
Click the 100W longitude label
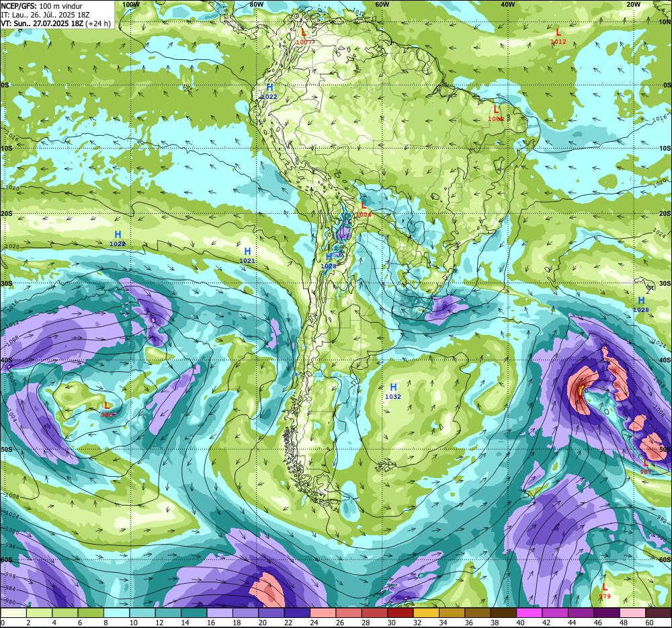point(131,4)
